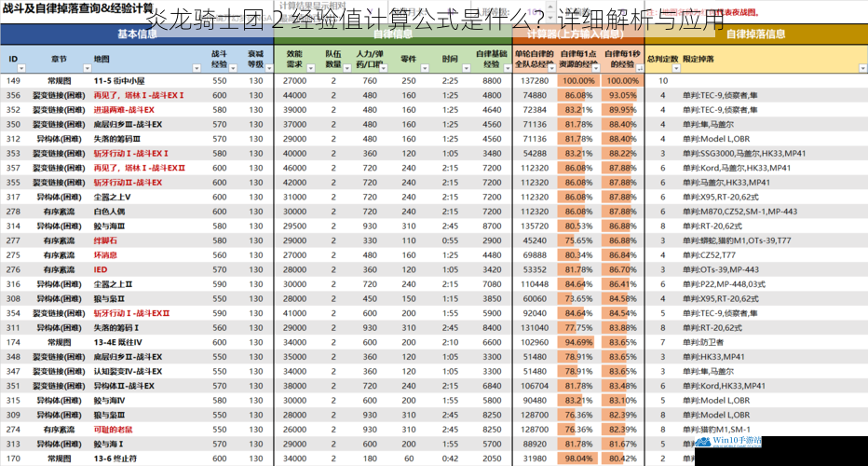This screenshot has height=466, width=868.
Task: Select the map cell 失落的筹码III
Action: [x=116, y=139]
